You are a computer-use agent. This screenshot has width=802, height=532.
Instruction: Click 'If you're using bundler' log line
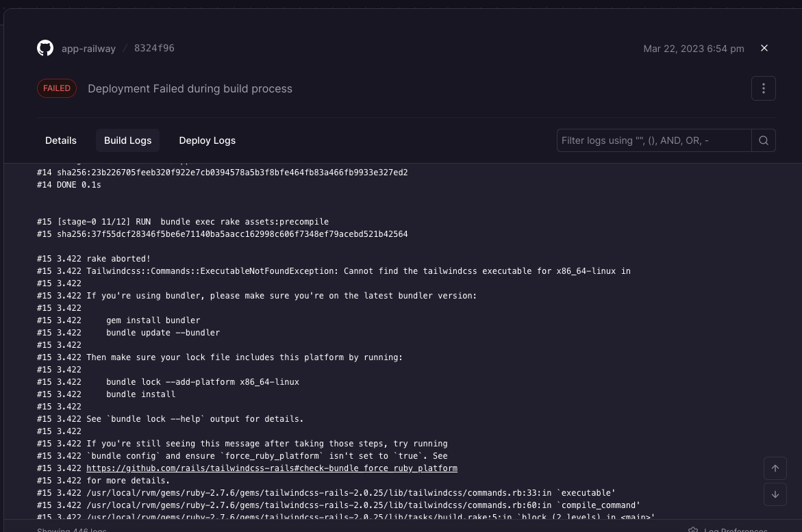[x=257, y=296]
